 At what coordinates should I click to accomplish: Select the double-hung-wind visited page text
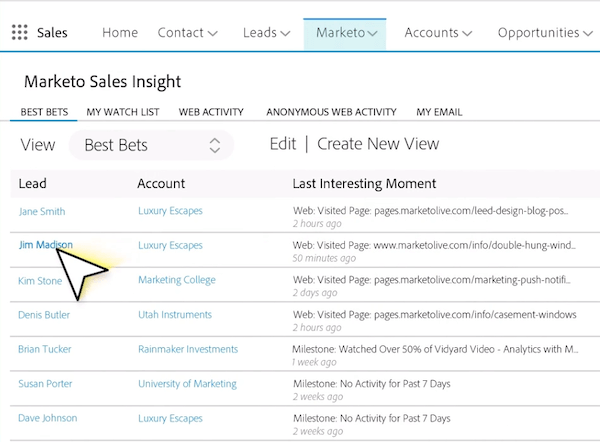pos(434,245)
